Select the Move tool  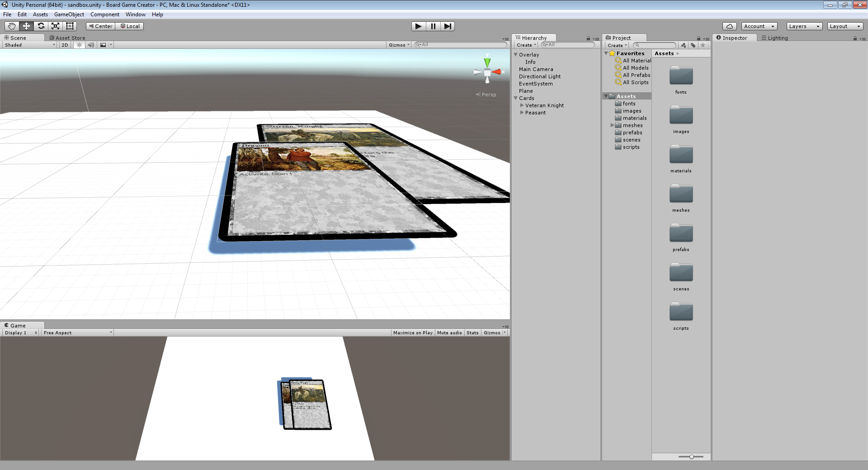point(26,26)
